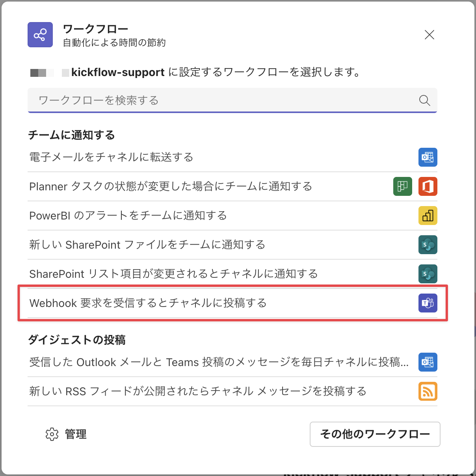The width and height of the screenshot is (476, 476).
Task: Click the ダイジェストの投稿 section heading
Action: (x=77, y=340)
